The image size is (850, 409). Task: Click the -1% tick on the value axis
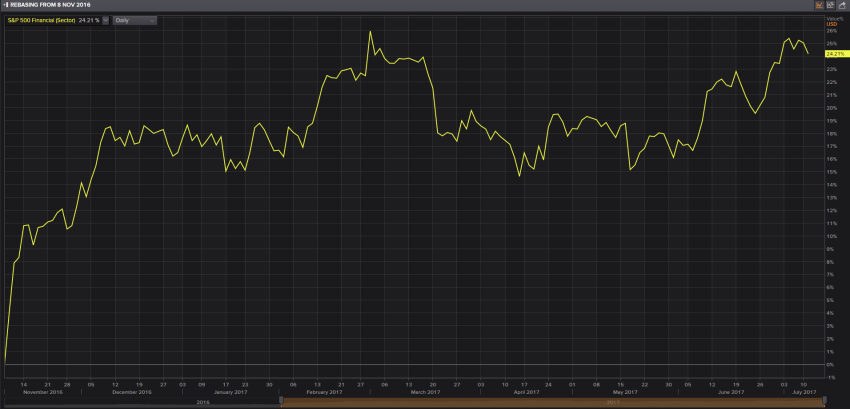click(830, 378)
